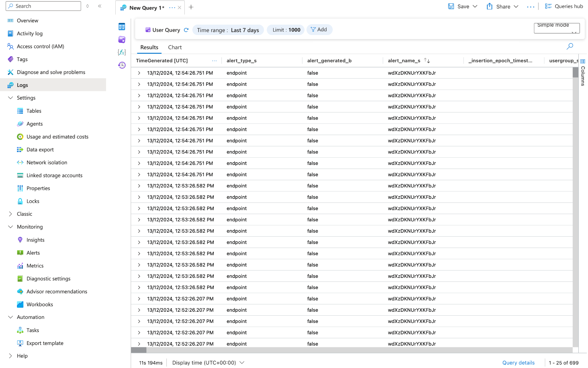Image resolution: width=588 pixels, height=368 pixels.
Task: Open the Query details link
Action: point(518,363)
